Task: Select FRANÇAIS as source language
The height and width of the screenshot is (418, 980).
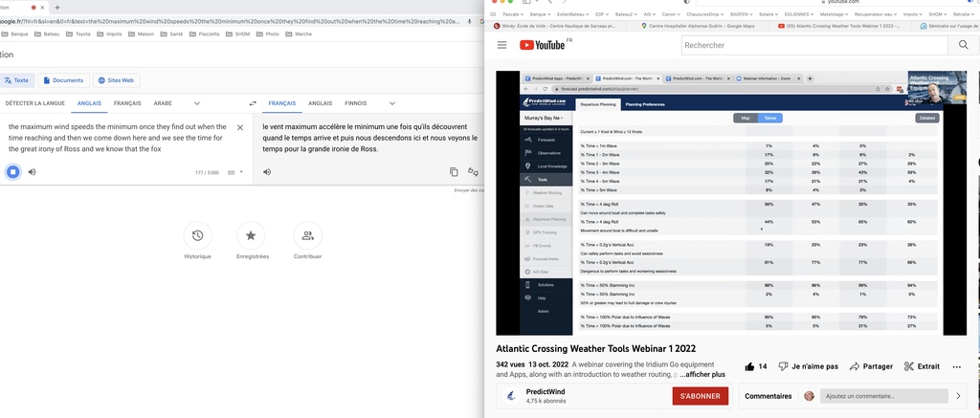Action: coord(127,103)
